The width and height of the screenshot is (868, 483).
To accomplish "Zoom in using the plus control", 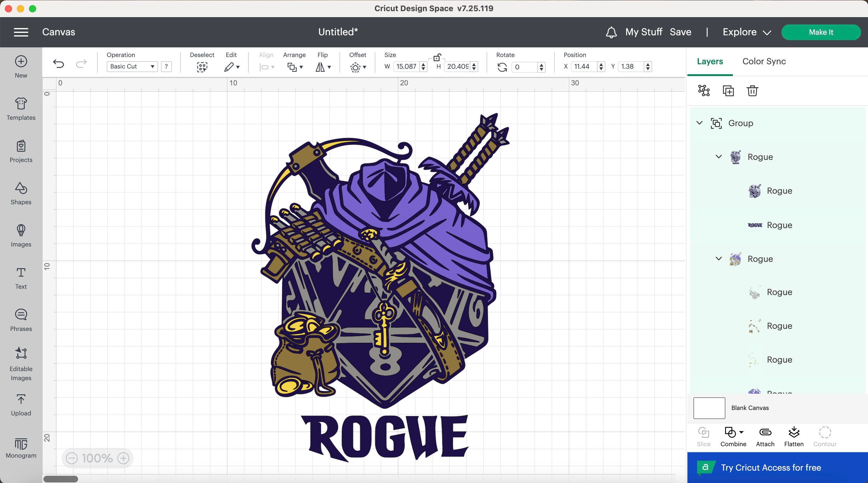I will click(x=123, y=458).
